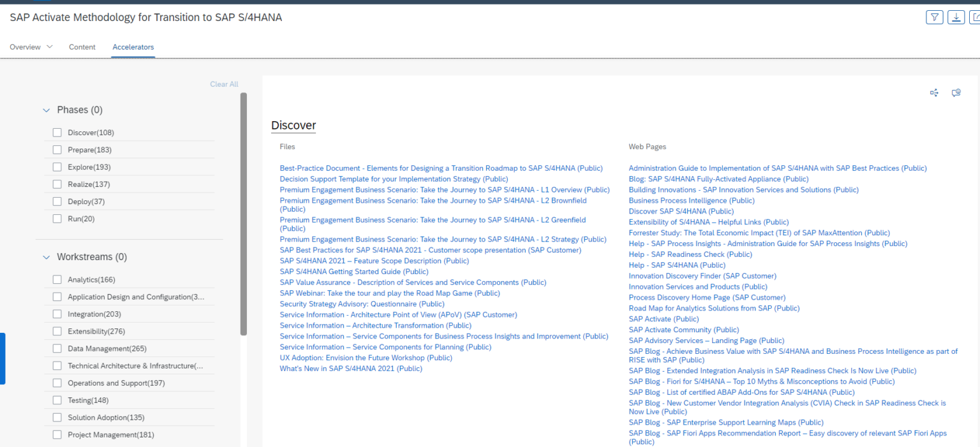Image resolution: width=980 pixels, height=447 pixels.
Task: Open the share diagram icon above the Discover list
Action: [934, 92]
